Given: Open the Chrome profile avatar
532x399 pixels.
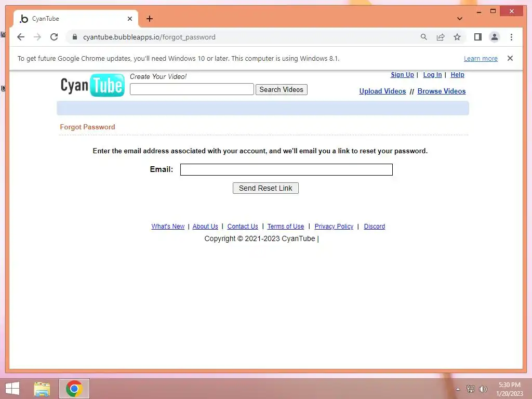Looking at the screenshot, I should (x=495, y=37).
